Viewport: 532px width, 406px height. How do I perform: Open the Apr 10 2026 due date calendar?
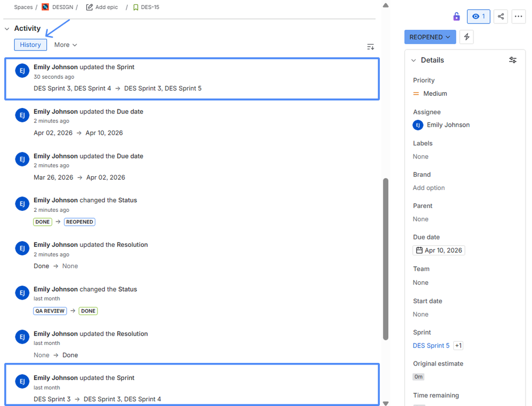click(438, 250)
